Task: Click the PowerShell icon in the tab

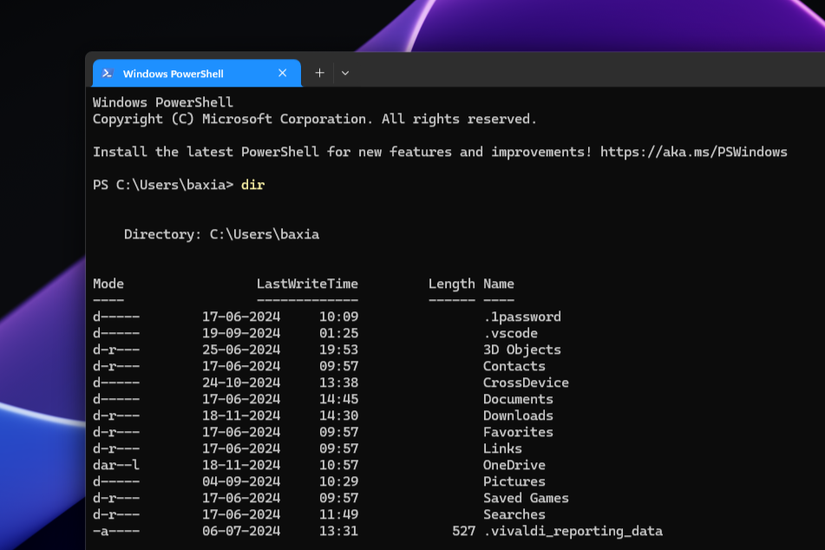Action: click(x=107, y=73)
